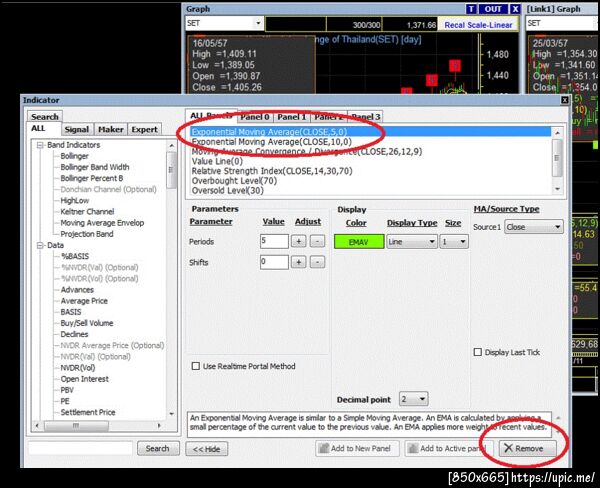The image size is (600, 488).
Task: Select the ALL indicators tab
Action: click(x=39, y=129)
